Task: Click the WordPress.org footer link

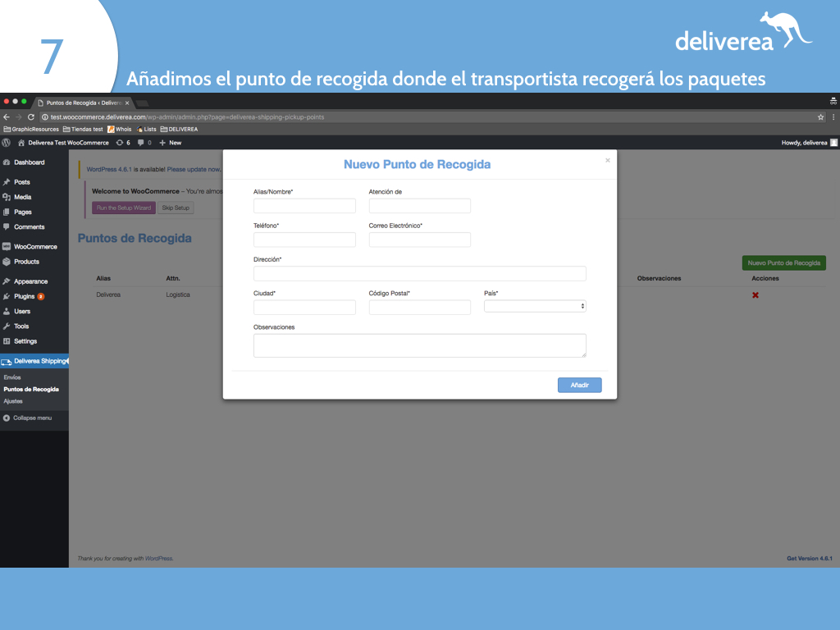Action: point(158,558)
